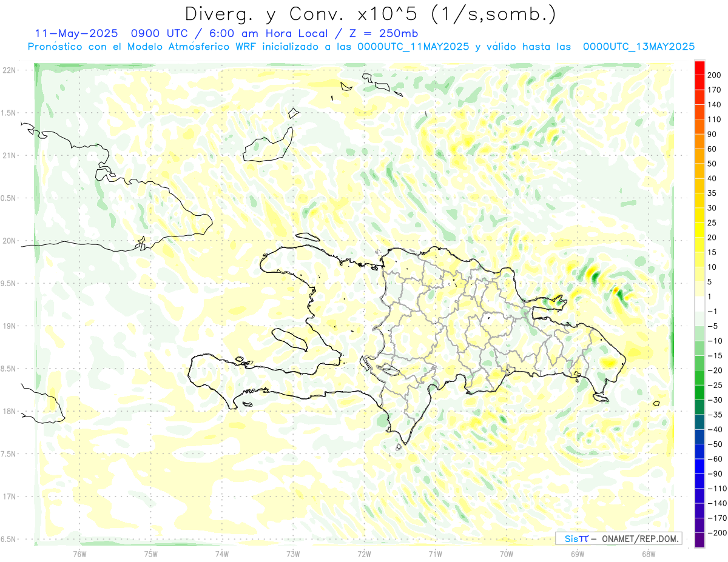Click the '22N' latitude label
This screenshot has width=728, height=562.
tap(9, 70)
